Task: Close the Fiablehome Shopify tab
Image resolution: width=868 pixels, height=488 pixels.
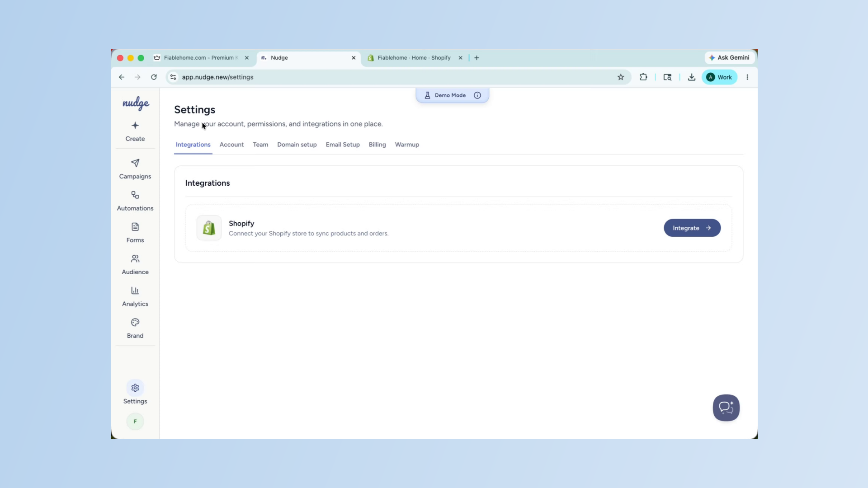Action: coord(460,58)
